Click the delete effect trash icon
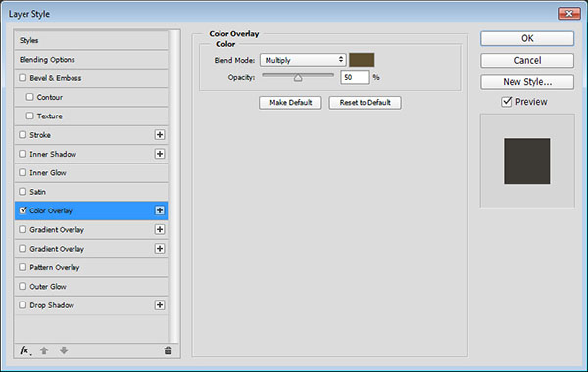The height and width of the screenshot is (372, 588). 168,350
